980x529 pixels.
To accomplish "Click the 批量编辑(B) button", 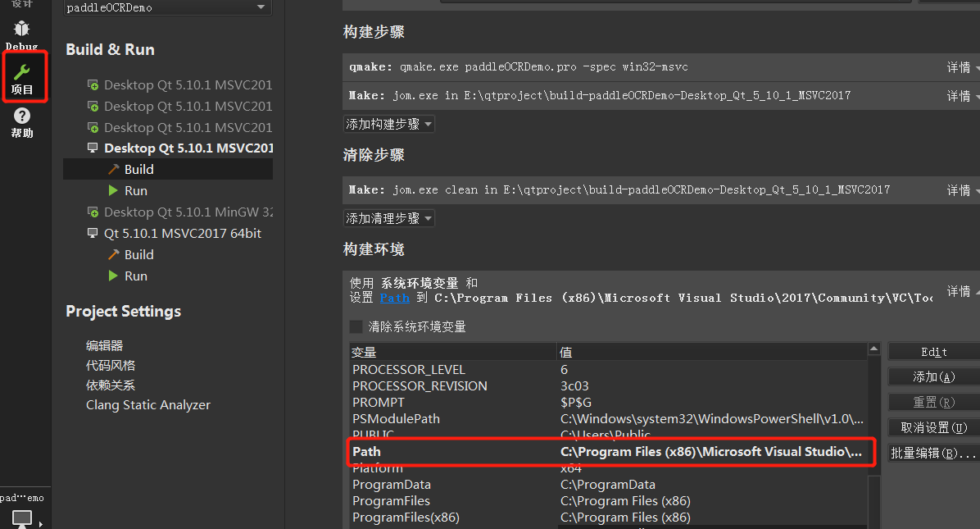I will coord(932,452).
